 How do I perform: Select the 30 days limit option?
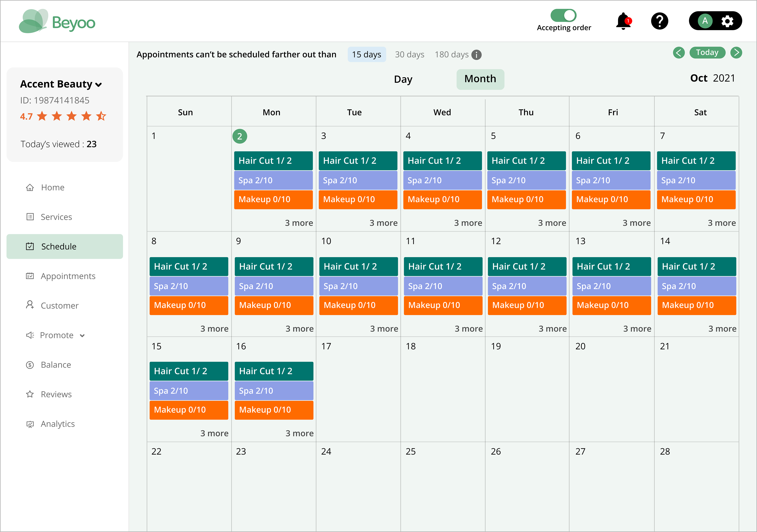click(x=409, y=54)
